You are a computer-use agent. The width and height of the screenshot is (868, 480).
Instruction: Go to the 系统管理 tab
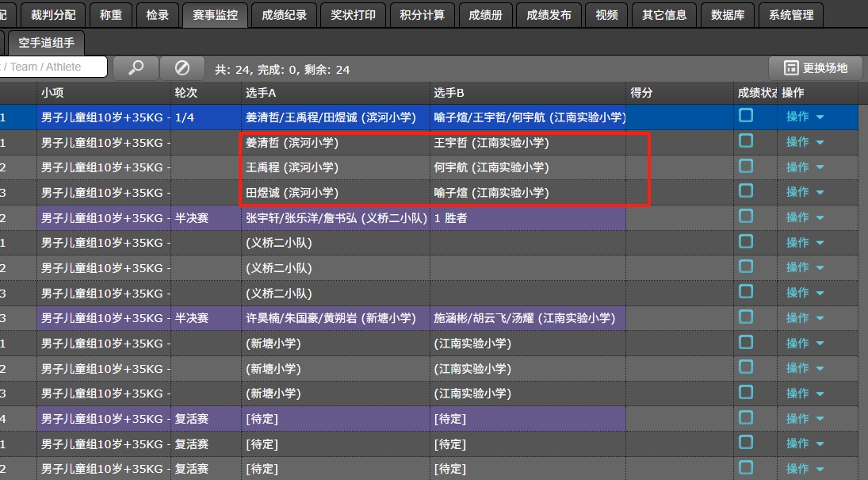[791, 15]
